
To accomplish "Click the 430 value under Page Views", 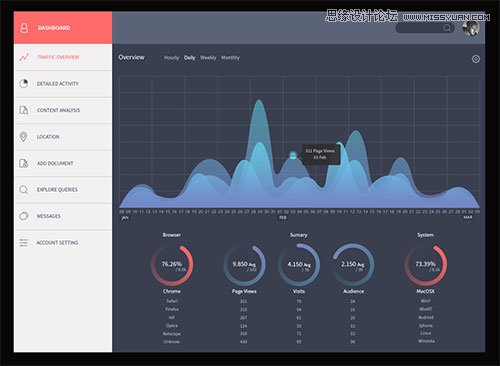I will point(244,342).
